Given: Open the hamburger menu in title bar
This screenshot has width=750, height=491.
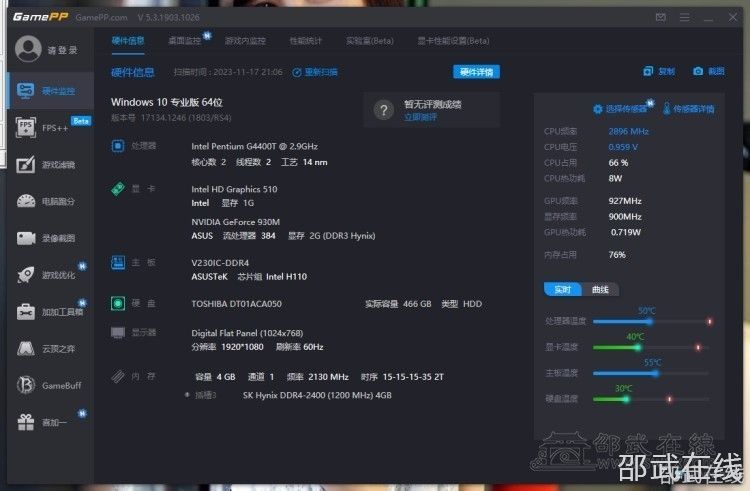Looking at the screenshot, I should [684, 17].
